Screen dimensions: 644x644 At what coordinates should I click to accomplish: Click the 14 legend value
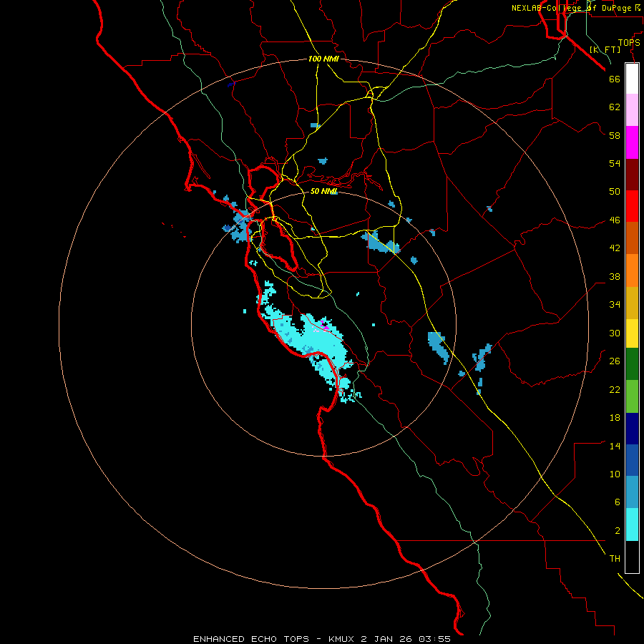click(615, 446)
